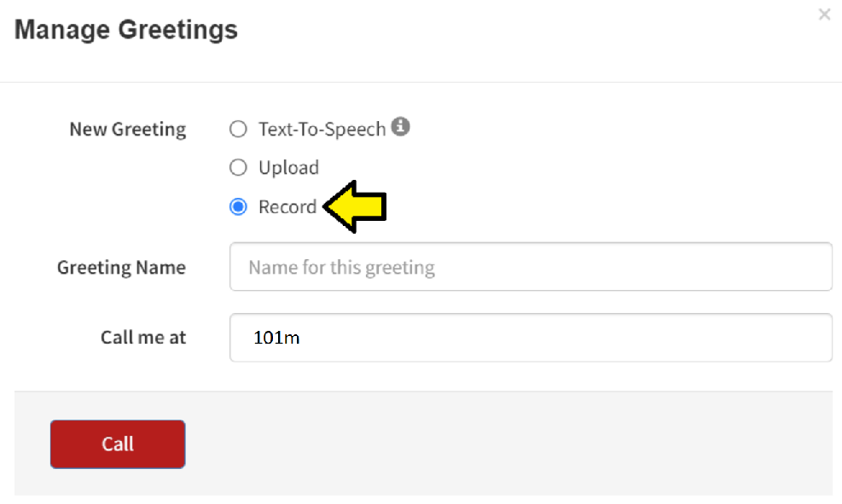The width and height of the screenshot is (842, 504).
Task: Place cursor on the 101m text
Action: tap(276, 338)
